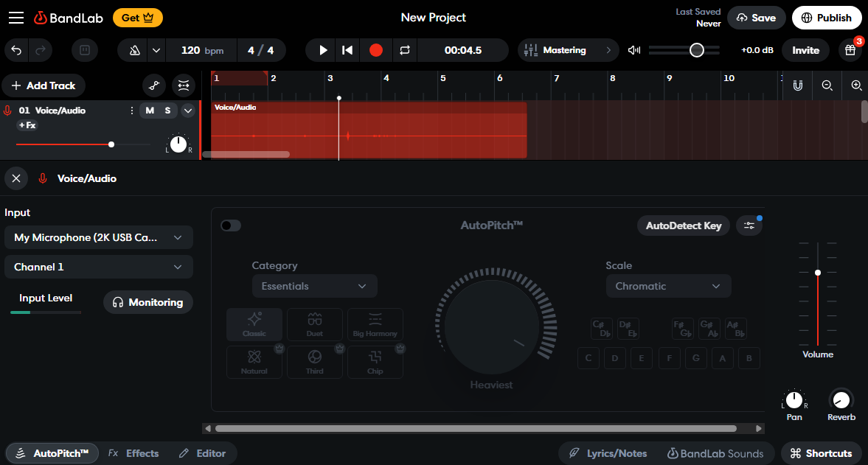
Task: Publish the project
Action: tap(827, 17)
